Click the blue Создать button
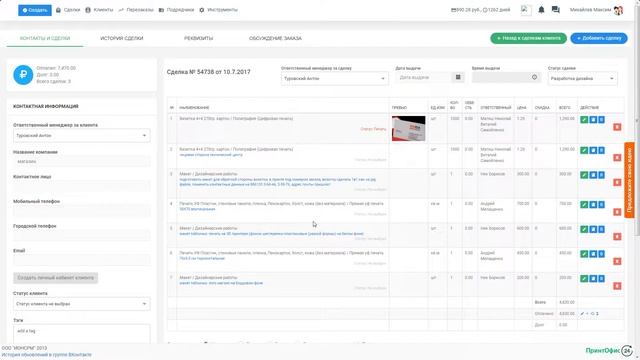640x360 pixels. coord(35,10)
